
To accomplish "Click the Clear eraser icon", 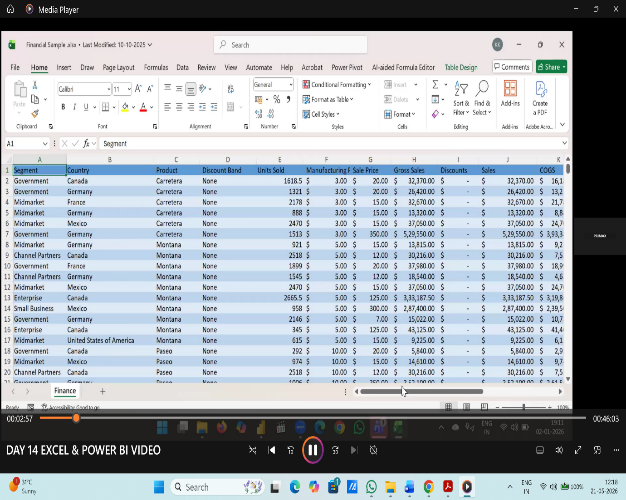I will (x=435, y=114).
